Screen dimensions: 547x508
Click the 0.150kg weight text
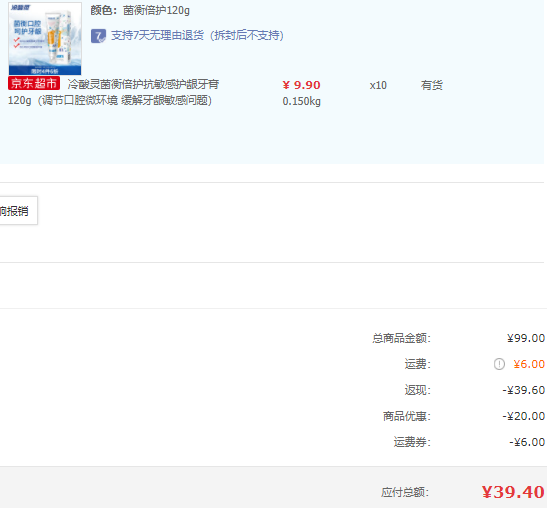pos(301,102)
